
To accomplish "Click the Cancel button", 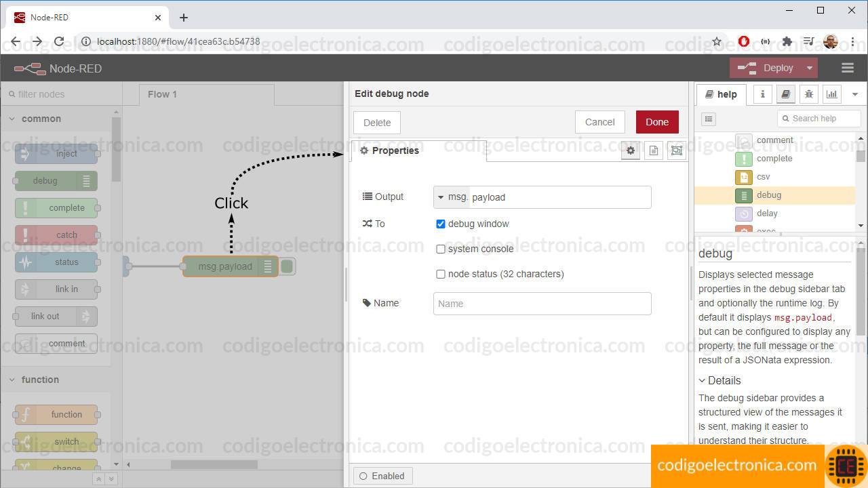I will (600, 122).
